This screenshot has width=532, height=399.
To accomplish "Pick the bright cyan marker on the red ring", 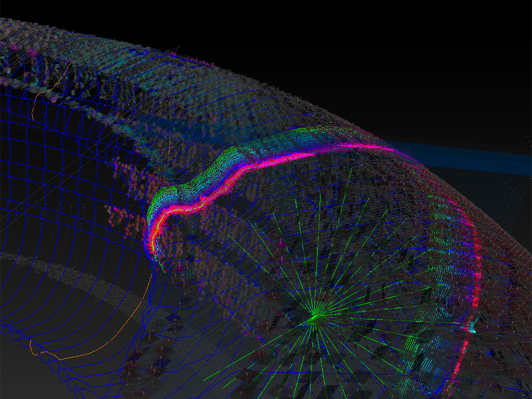I will click(x=471, y=328).
